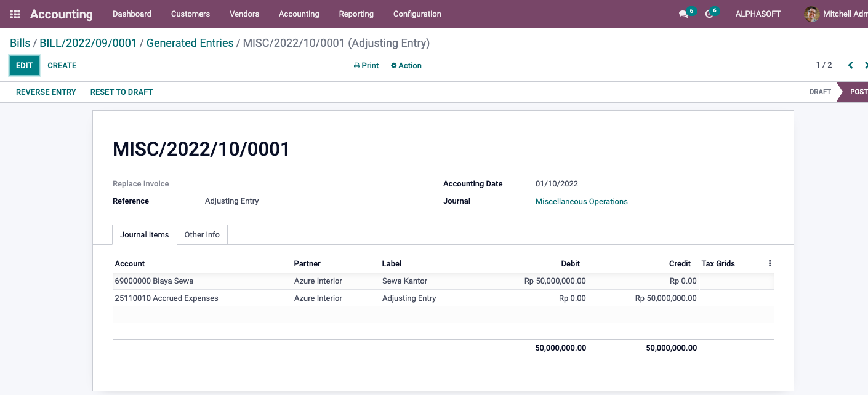
Task: Select the Journal Items tab
Action: pos(145,235)
